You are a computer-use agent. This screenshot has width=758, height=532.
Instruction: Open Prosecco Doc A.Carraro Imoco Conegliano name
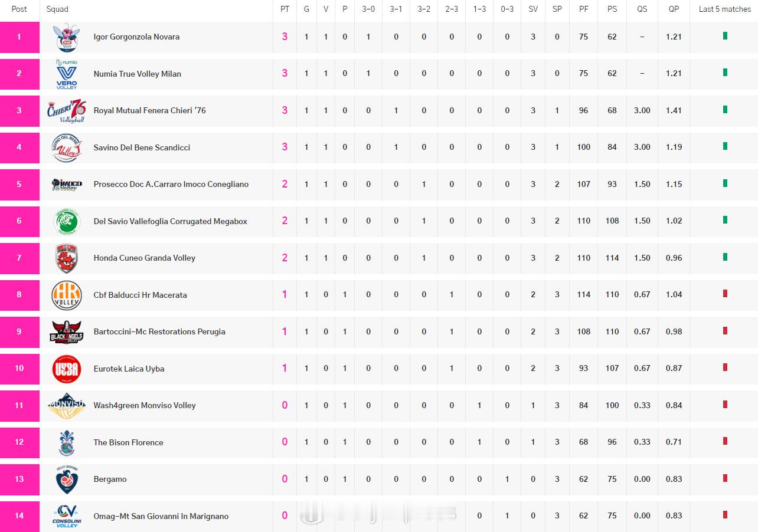pos(171,184)
